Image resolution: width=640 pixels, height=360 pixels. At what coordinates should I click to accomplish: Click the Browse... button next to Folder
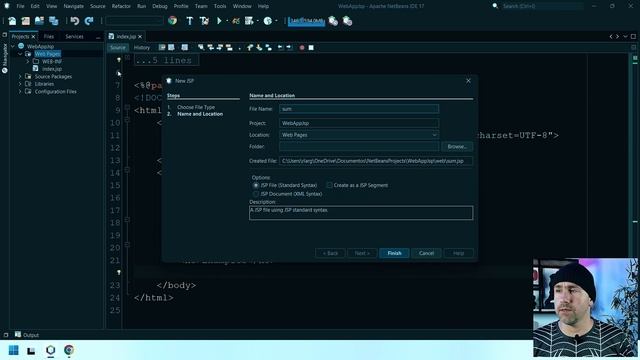click(x=457, y=147)
